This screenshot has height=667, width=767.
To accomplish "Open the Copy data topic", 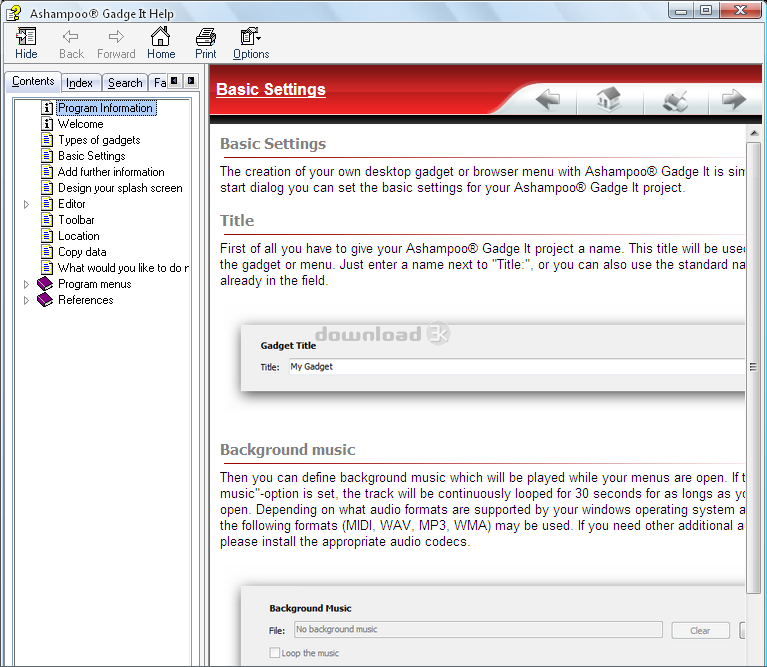I will (x=82, y=252).
